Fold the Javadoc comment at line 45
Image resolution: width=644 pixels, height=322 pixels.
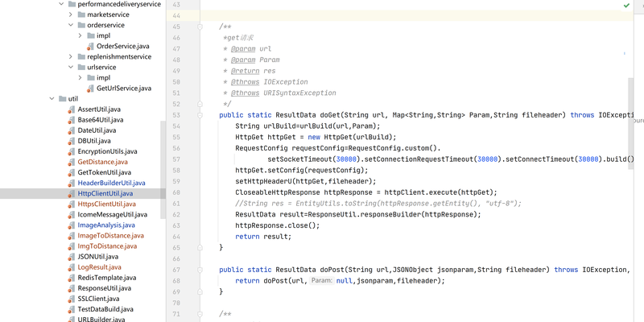pyautogui.click(x=200, y=27)
